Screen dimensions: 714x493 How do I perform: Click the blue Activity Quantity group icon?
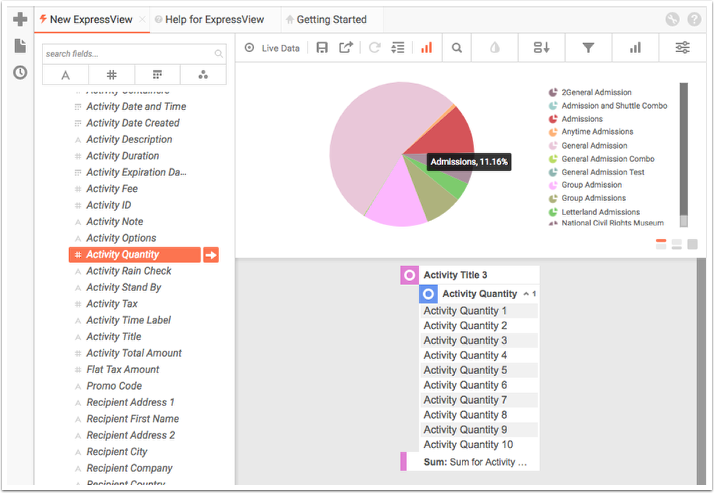click(428, 294)
